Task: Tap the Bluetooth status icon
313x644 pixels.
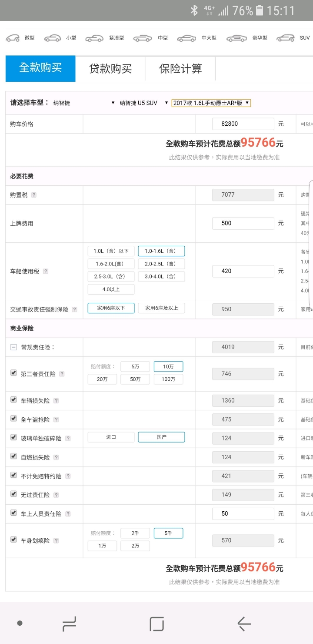Action: pos(194,10)
